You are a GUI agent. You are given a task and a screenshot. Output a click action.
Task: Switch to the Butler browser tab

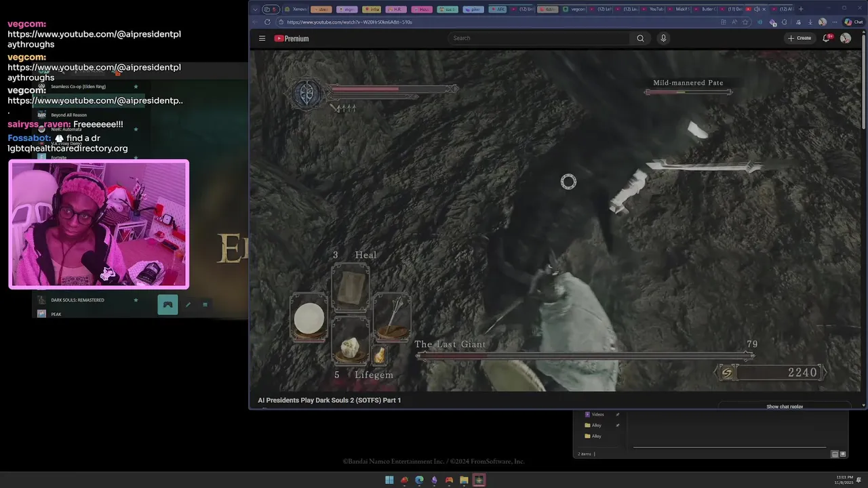705,9
